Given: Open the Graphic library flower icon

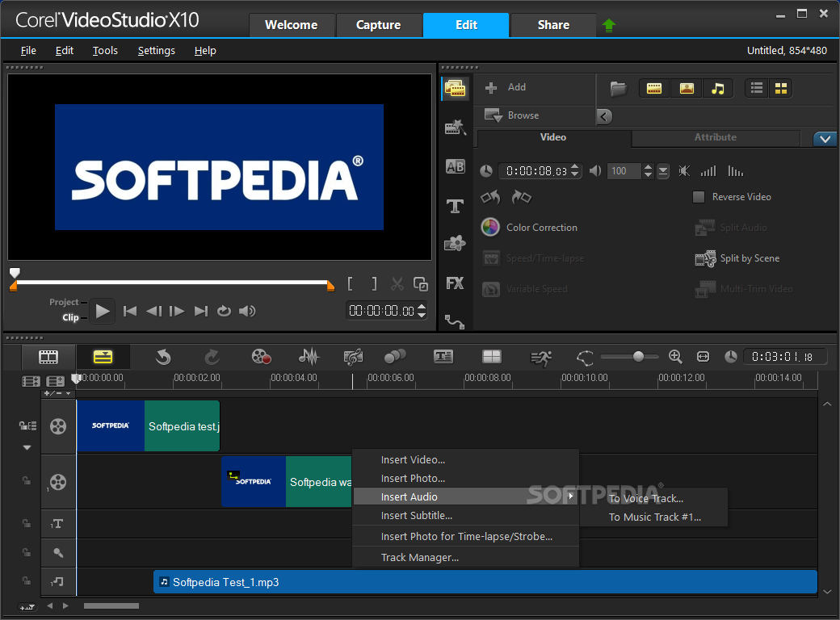Looking at the screenshot, I should click(455, 244).
